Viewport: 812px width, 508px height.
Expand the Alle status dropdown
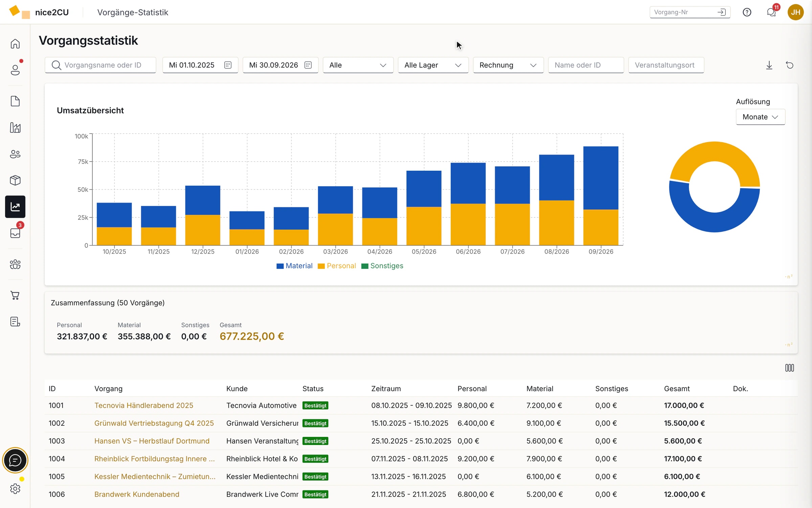coord(358,65)
